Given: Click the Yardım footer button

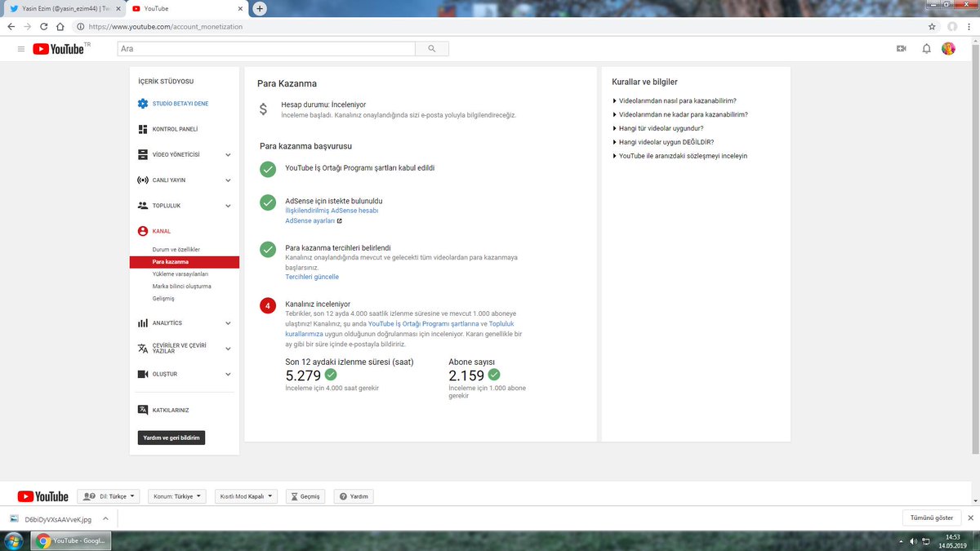Looking at the screenshot, I should coord(354,496).
